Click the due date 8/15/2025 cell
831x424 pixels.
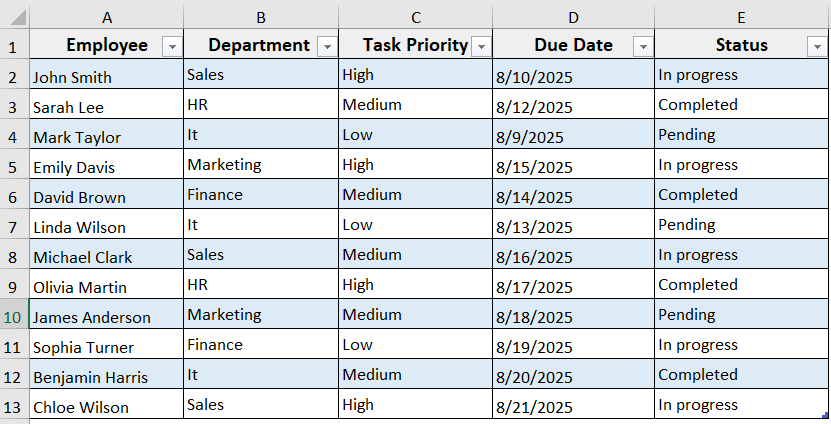click(573, 167)
